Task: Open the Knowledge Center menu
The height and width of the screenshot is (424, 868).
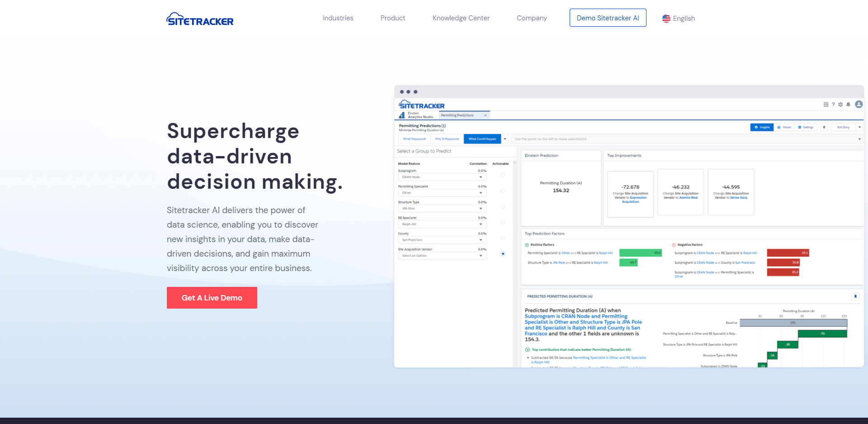Action: point(461,18)
